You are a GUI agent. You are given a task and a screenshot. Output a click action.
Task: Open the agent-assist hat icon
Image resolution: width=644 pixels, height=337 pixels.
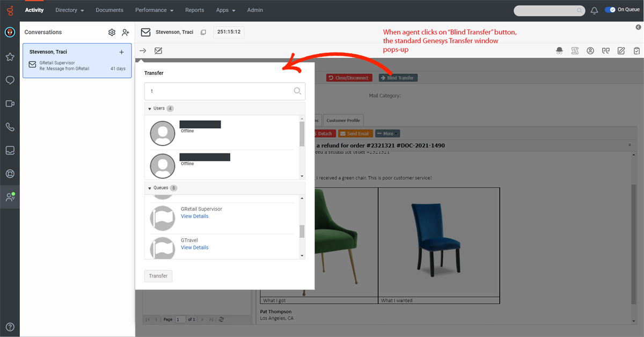click(x=559, y=51)
